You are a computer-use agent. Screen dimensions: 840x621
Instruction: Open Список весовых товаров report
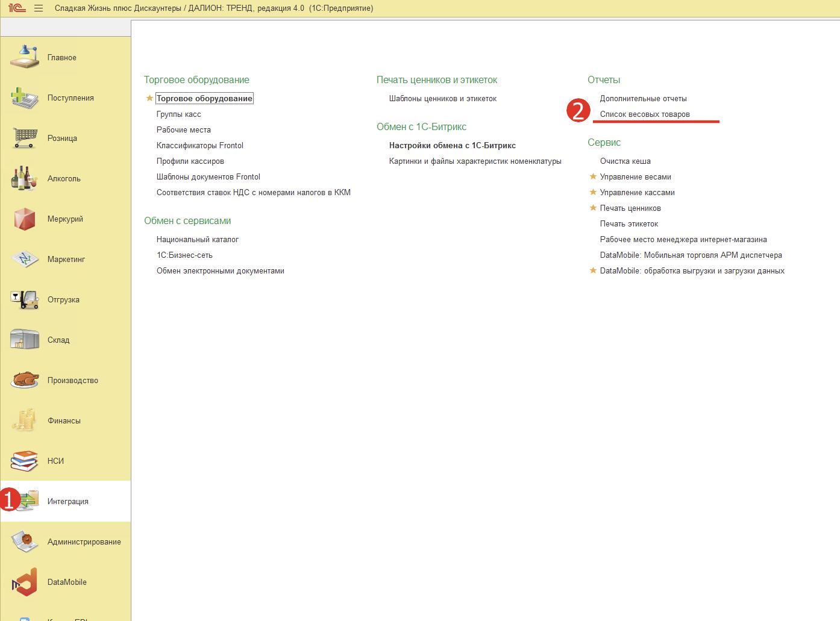tap(645, 114)
